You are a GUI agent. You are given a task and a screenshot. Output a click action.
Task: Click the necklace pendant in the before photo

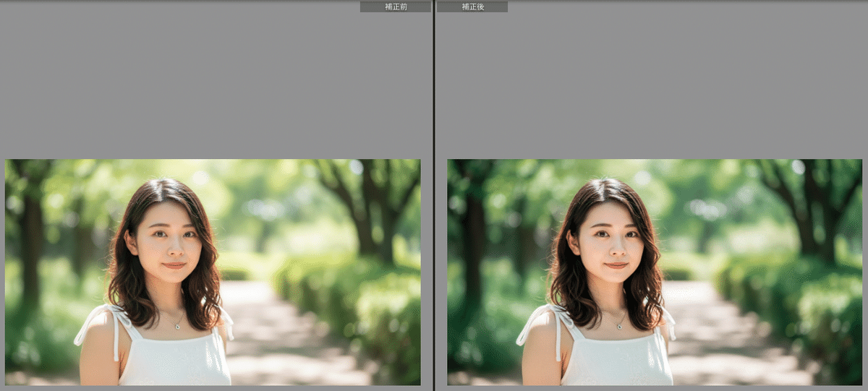click(178, 326)
